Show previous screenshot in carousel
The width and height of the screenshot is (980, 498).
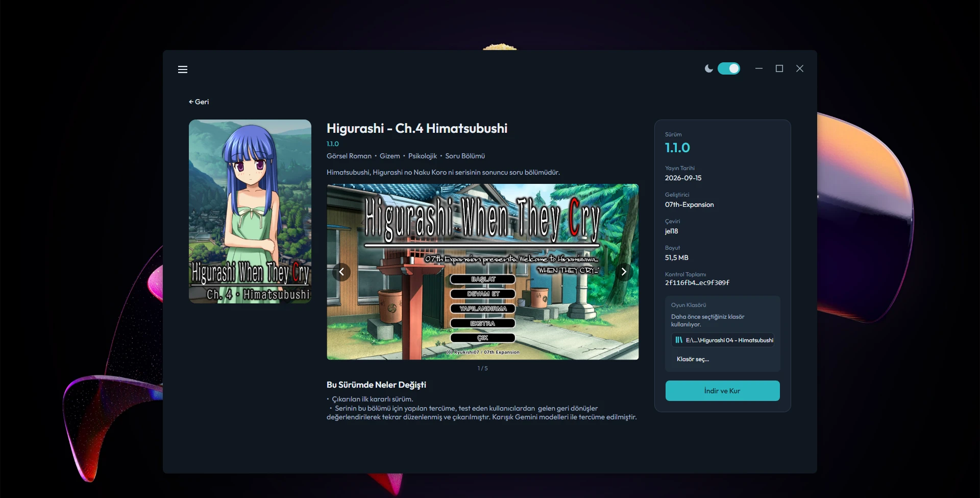pos(341,272)
